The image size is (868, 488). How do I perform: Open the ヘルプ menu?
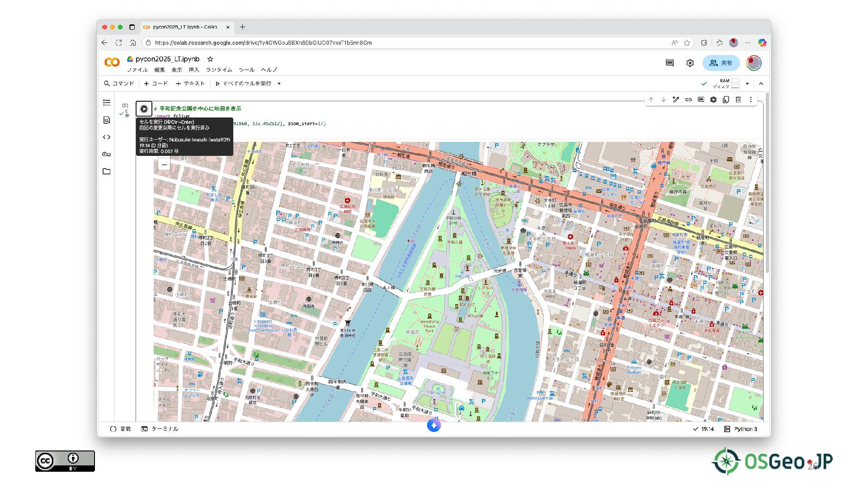coord(269,70)
